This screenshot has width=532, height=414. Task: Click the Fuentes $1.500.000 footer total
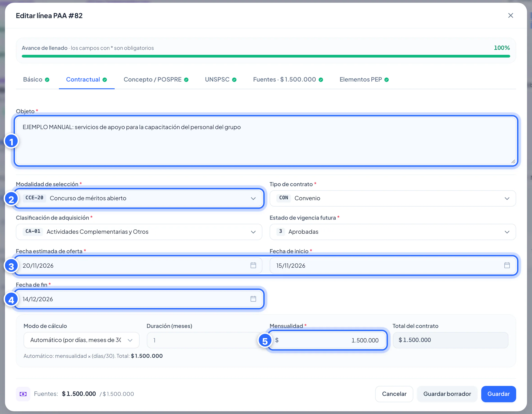coord(79,394)
